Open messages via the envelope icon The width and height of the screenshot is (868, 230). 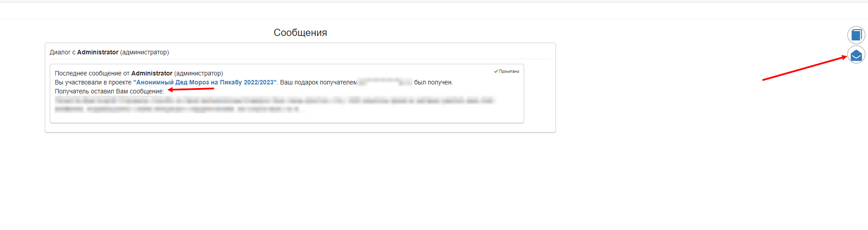(856, 55)
